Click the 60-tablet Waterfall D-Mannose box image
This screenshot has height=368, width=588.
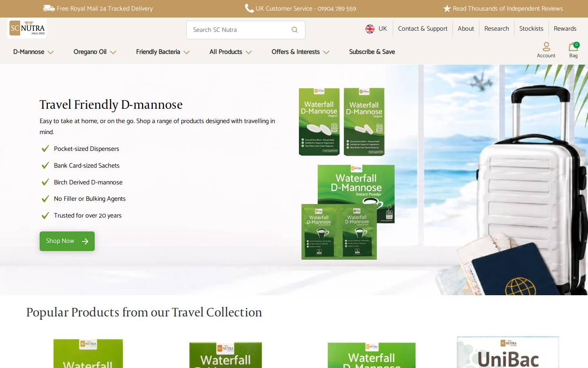[x=364, y=122]
